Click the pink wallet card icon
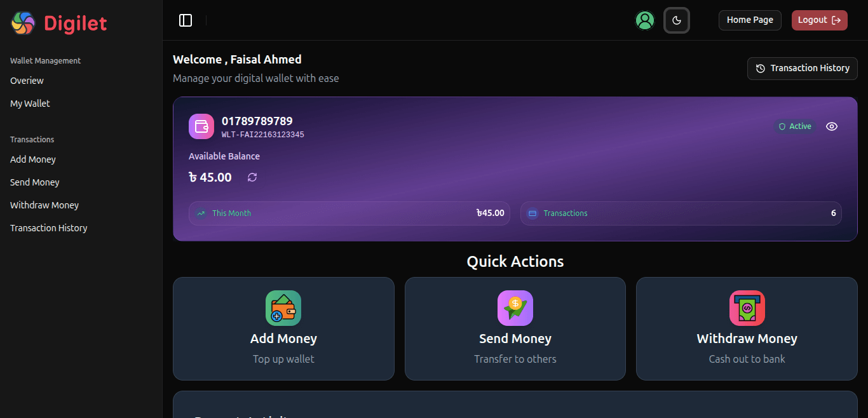This screenshot has height=418, width=868. [x=201, y=126]
